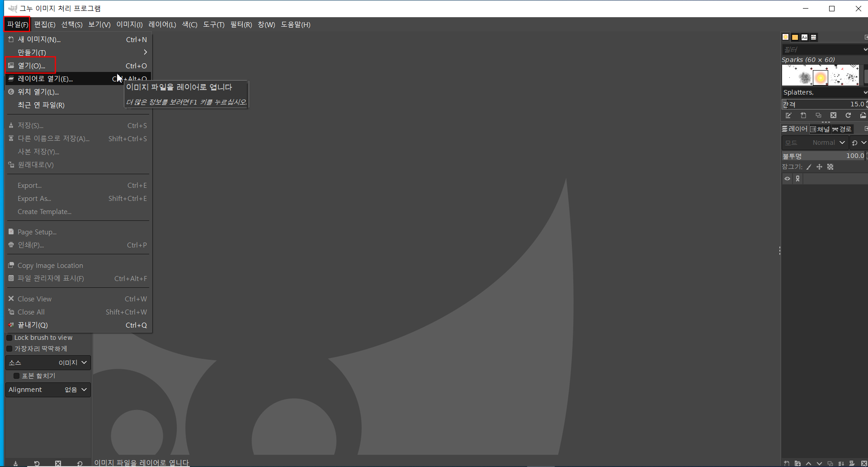Open the 도구(T) menu

click(214, 24)
